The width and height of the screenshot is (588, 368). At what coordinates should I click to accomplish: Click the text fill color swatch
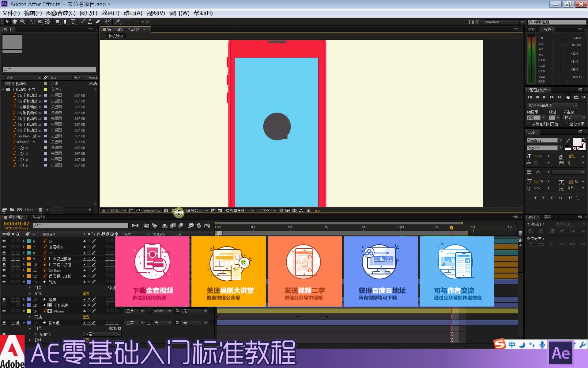click(x=577, y=141)
